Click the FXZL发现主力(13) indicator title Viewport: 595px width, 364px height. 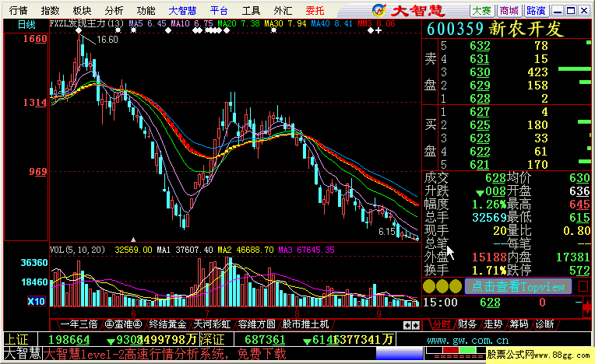point(87,24)
